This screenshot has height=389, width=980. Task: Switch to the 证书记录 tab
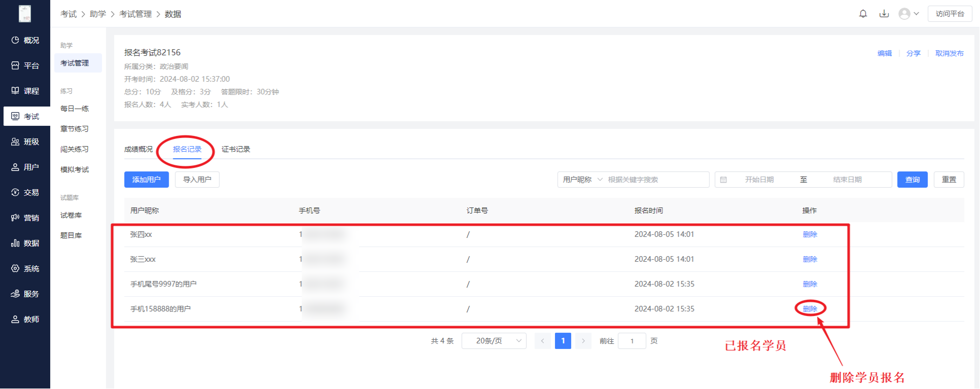(x=236, y=149)
